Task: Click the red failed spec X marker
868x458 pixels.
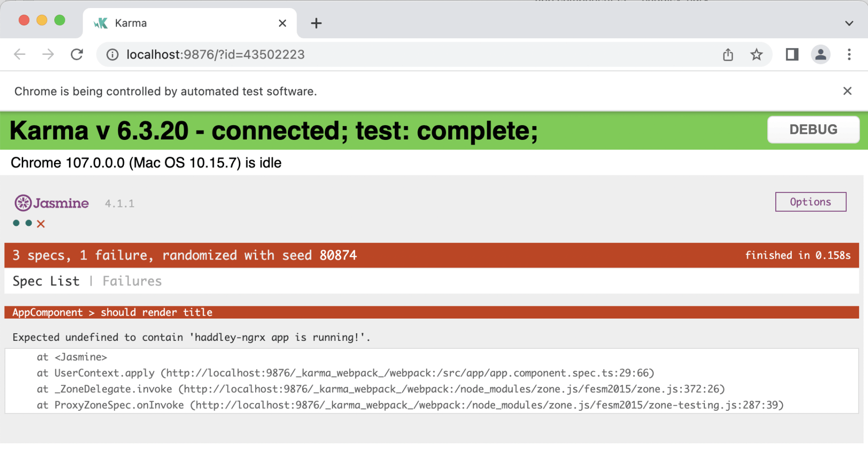Action: pyautogui.click(x=41, y=224)
